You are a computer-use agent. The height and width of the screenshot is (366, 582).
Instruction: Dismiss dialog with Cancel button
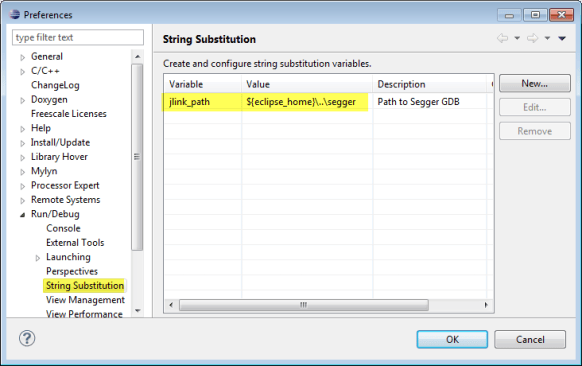(530, 339)
